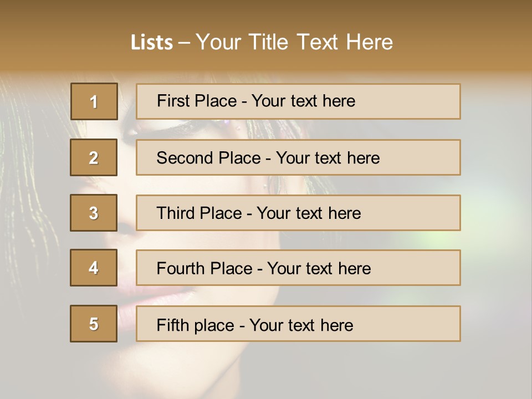The height and width of the screenshot is (399, 532).
Task: Select the number 4 square
Action: click(x=94, y=268)
